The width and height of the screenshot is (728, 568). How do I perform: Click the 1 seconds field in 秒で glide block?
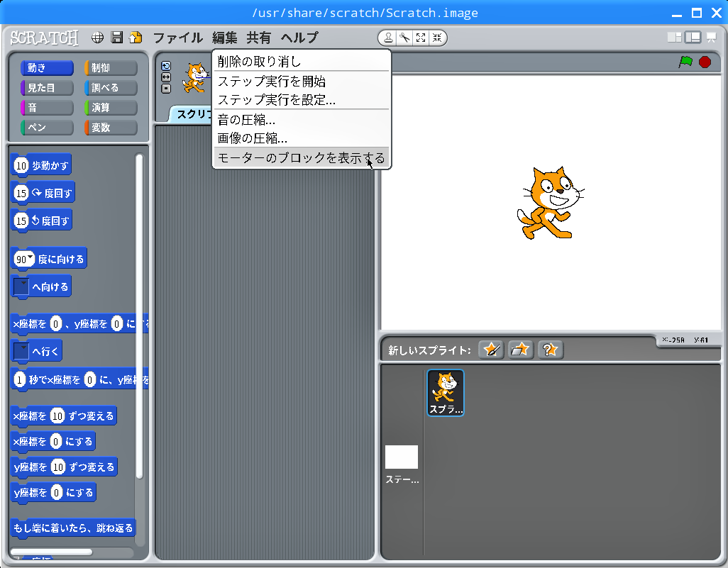[19, 380]
